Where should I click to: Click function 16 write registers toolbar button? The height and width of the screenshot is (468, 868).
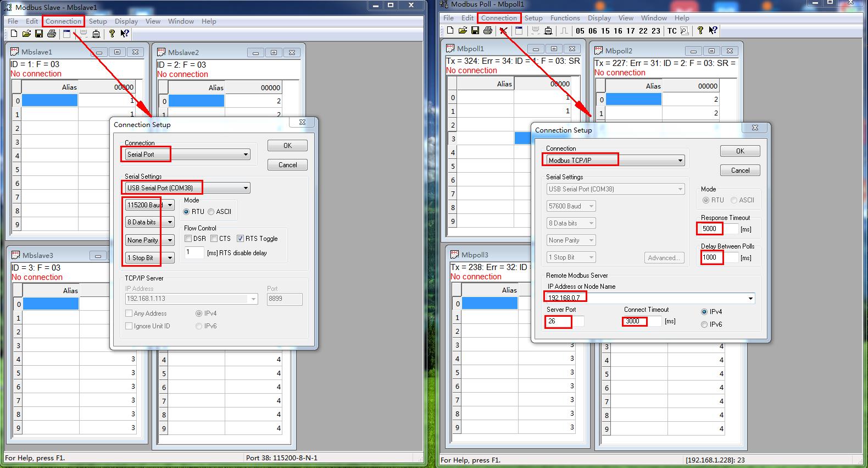tap(618, 31)
